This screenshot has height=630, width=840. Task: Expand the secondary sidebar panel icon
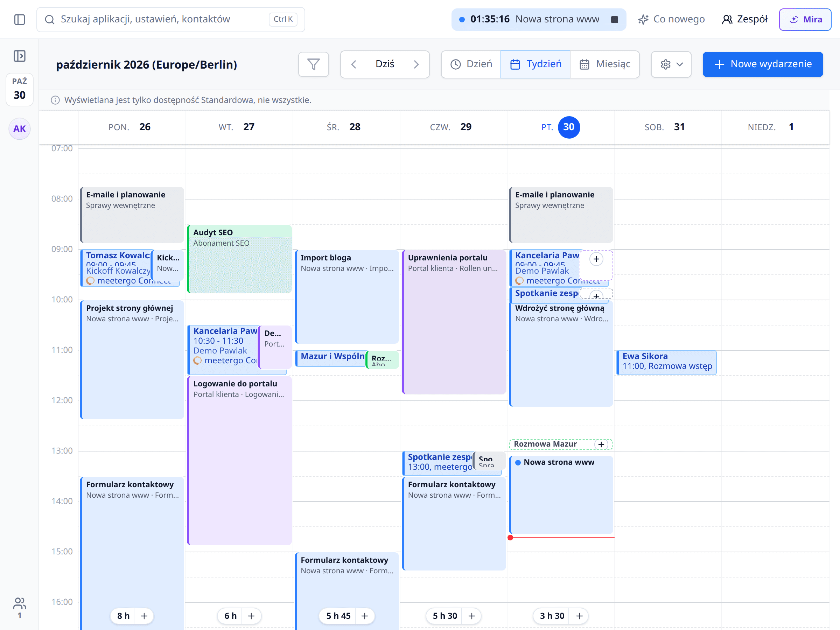(19, 56)
